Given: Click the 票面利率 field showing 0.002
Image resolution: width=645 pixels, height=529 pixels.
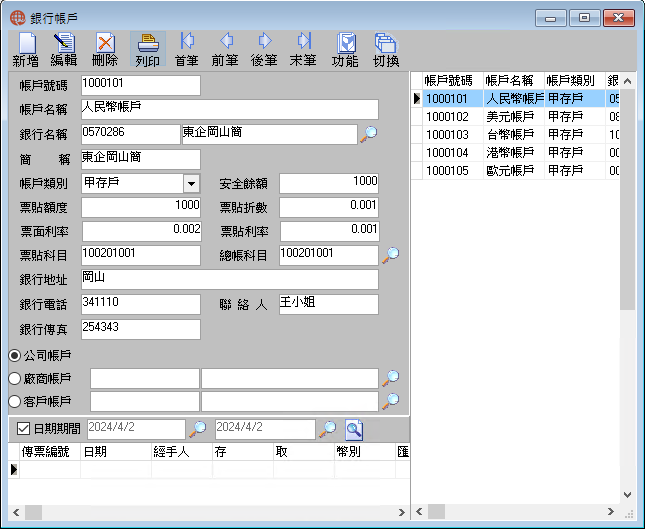Looking at the screenshot, I should click(x=142, y=231).
